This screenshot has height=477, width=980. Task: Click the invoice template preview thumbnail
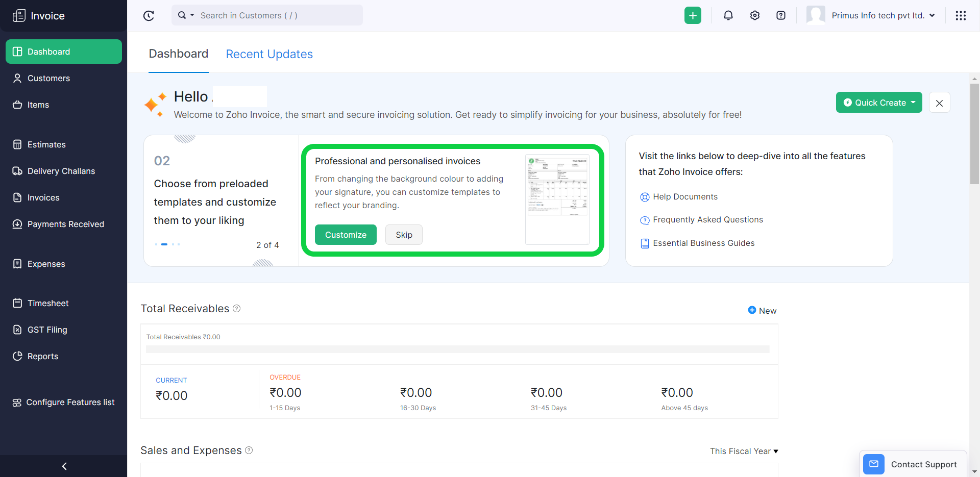point(557,199)
